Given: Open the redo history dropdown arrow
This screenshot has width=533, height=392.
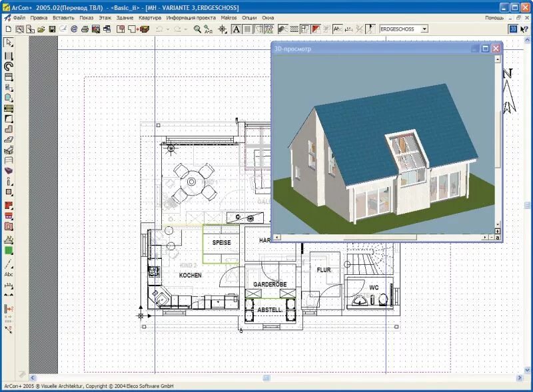Looking at the screenshot, I should (x=186, y=29).
